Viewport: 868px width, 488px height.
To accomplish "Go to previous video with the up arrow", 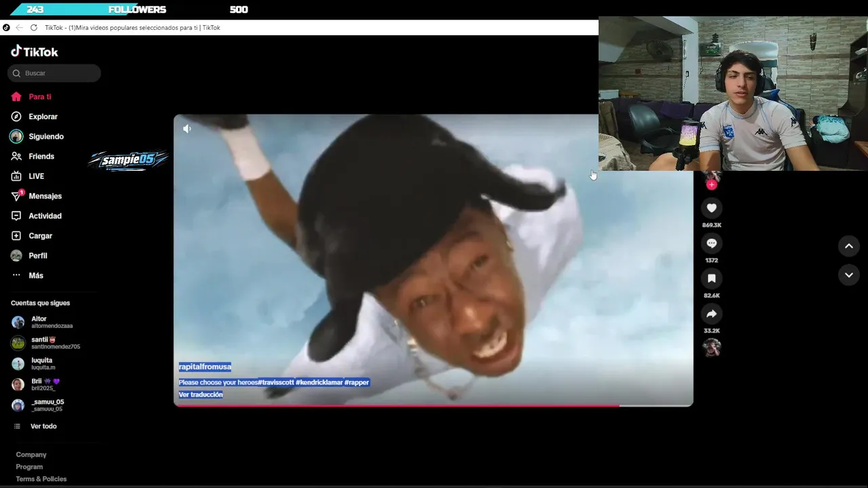I will tap(849, 247).
